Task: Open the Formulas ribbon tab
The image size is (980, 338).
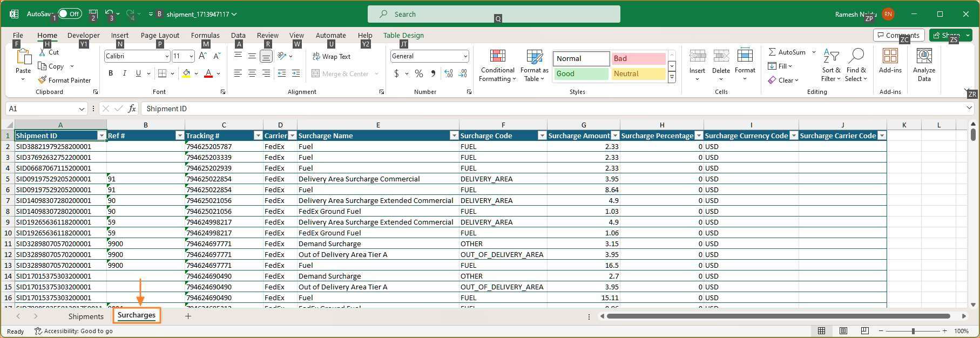Action: pos(205,35)
